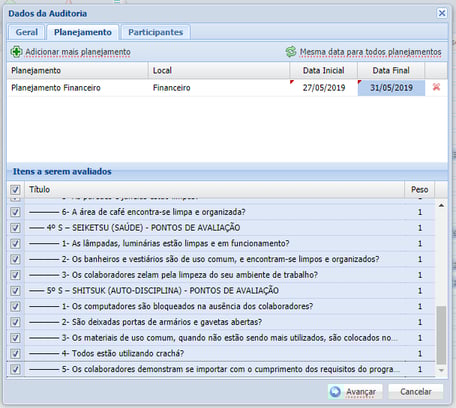
Task: Click the Peso column header
Action: click(x=420, y=190)
